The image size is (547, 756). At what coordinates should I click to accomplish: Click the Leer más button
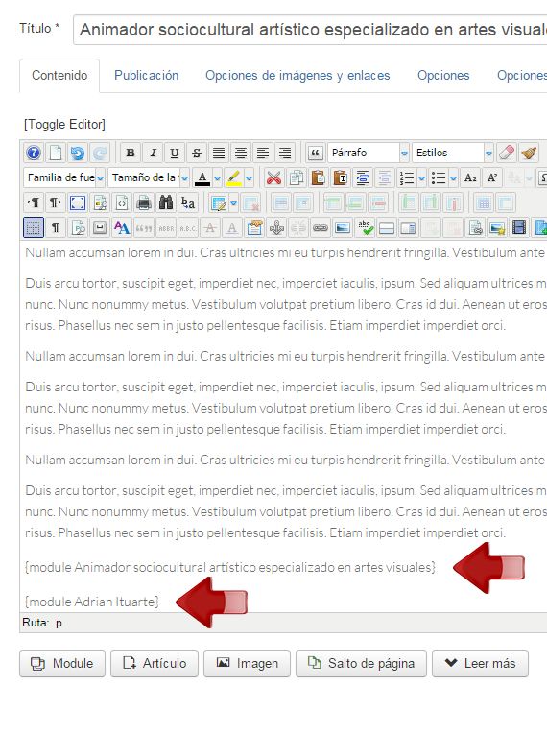(x=480, y=664)
